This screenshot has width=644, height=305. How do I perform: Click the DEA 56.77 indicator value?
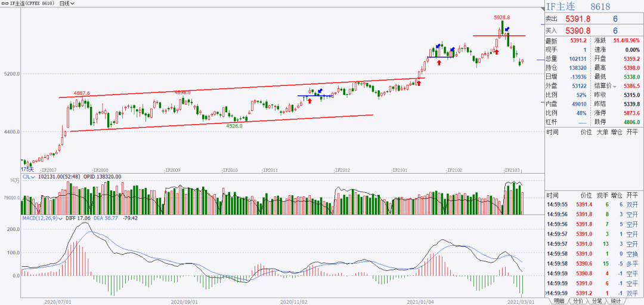(x=107, y=218)
